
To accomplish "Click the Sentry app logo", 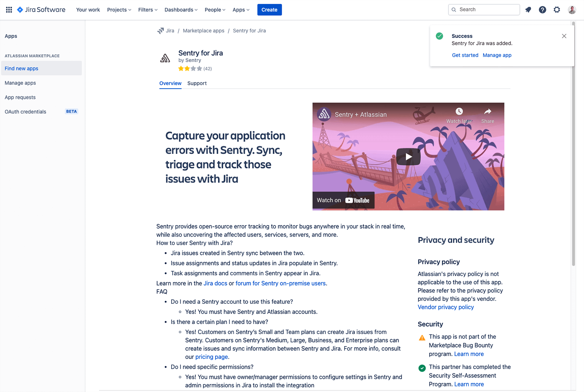I will tap(165, 58).
